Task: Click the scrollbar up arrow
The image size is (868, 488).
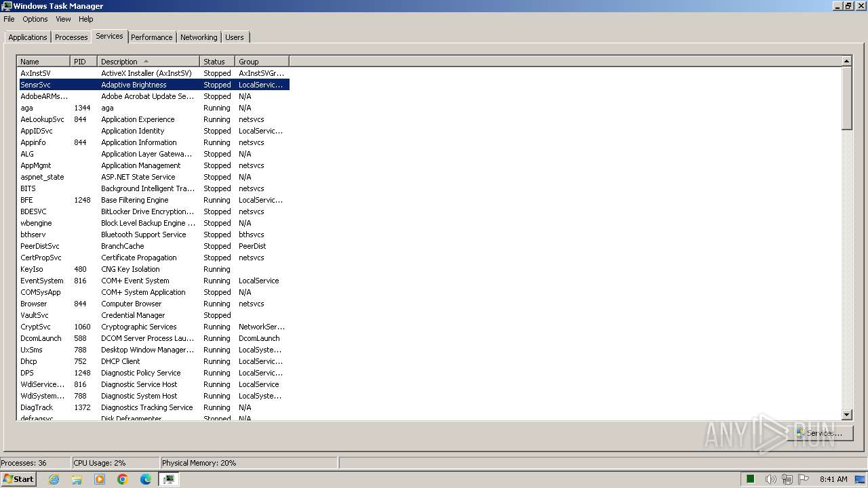Action: (x=846, y=61)
